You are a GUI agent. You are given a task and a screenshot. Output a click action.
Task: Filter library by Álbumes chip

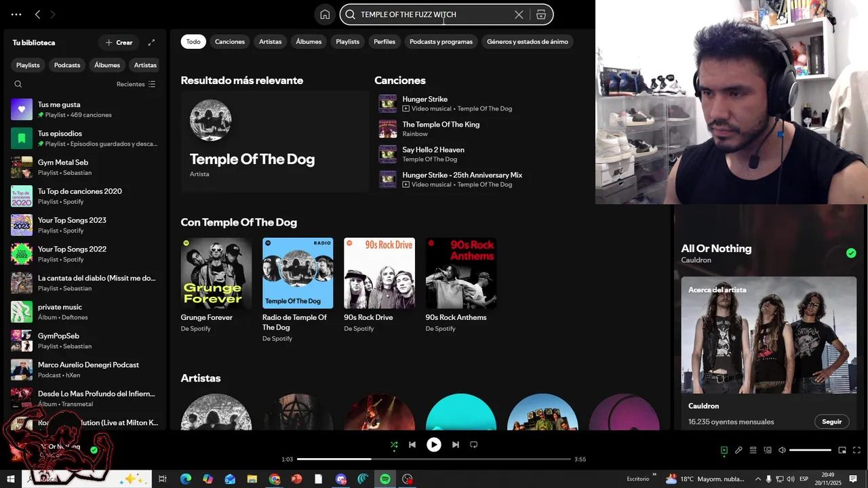107,65
